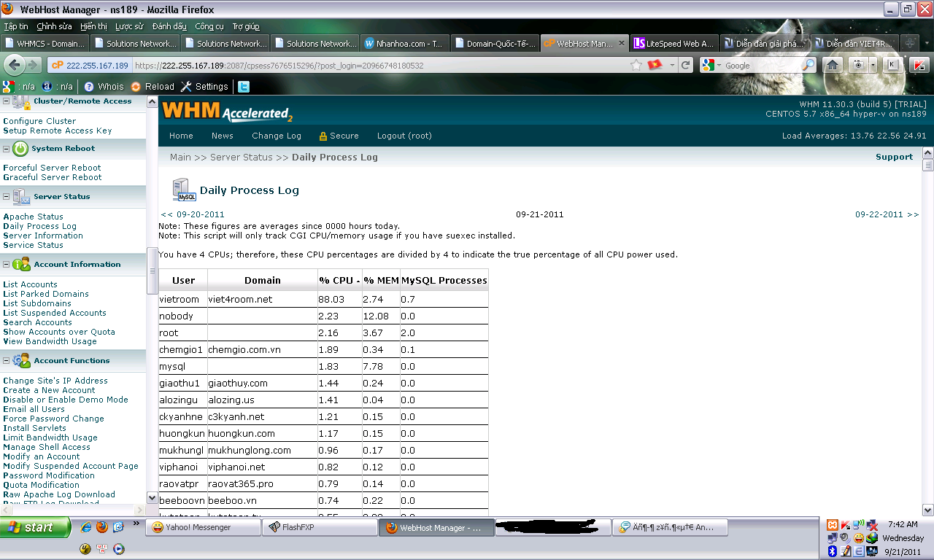
Task: Click the search magnifier icon in Google box
Action: [808, 65]
